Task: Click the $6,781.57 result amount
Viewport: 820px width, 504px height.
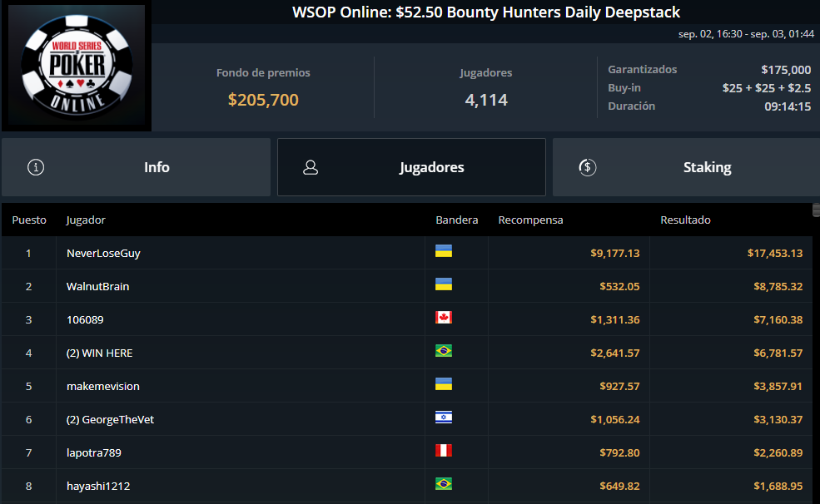Action: 778,353
